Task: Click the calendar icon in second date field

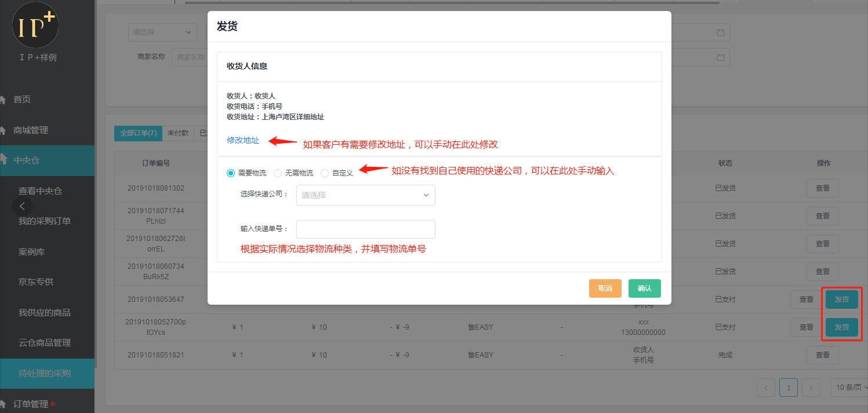Action: pyautogui.click(x=721, y=57)
